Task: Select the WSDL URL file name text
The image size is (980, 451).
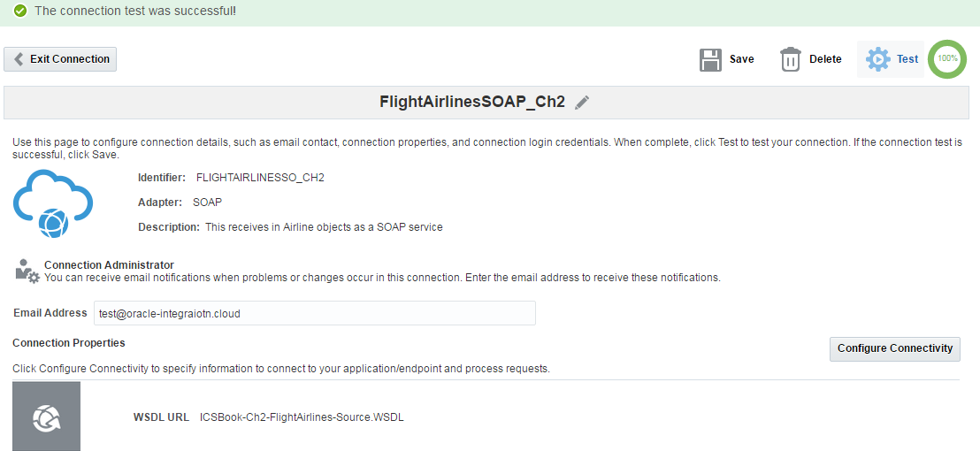Action: tap(302, 417)
